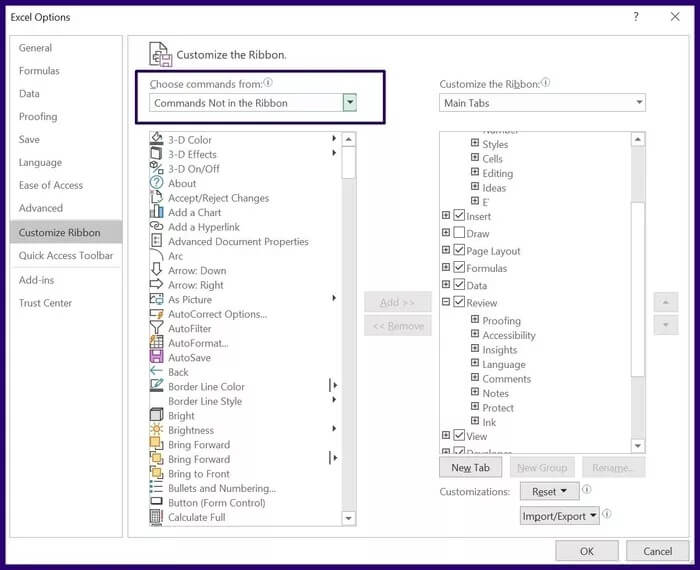This screenshot has height=570, width=700.
Task: Select the Add a Hyperlink icon
Action: [x=156, y=226]
